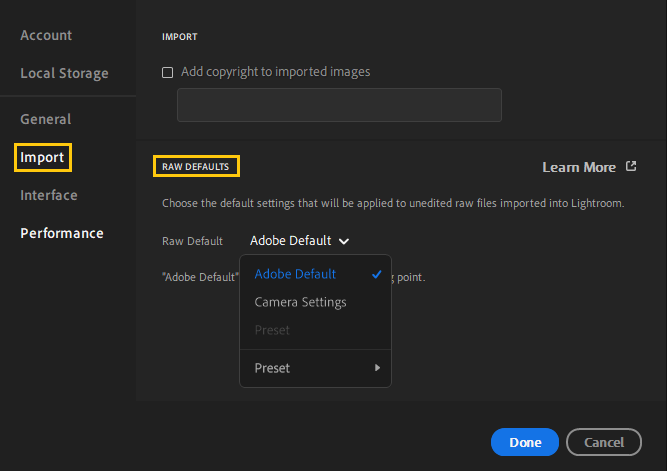Click the external link icon beside Learn More

tap(631, 166)
